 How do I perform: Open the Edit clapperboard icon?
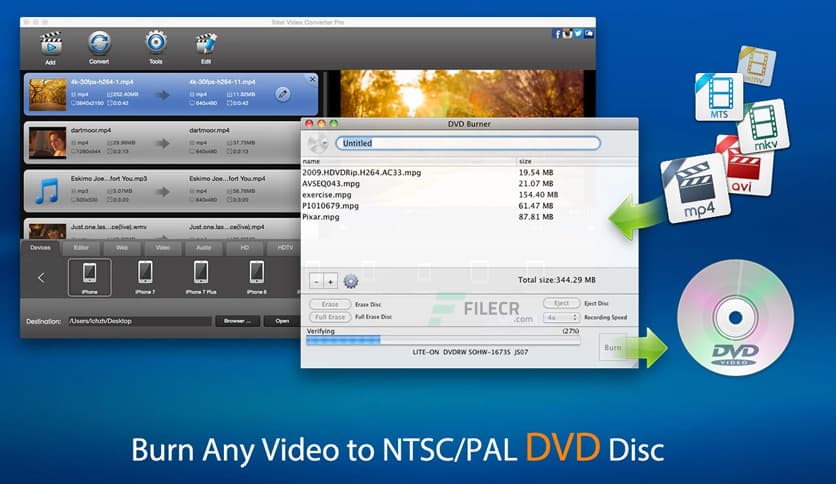coord(206,44)
